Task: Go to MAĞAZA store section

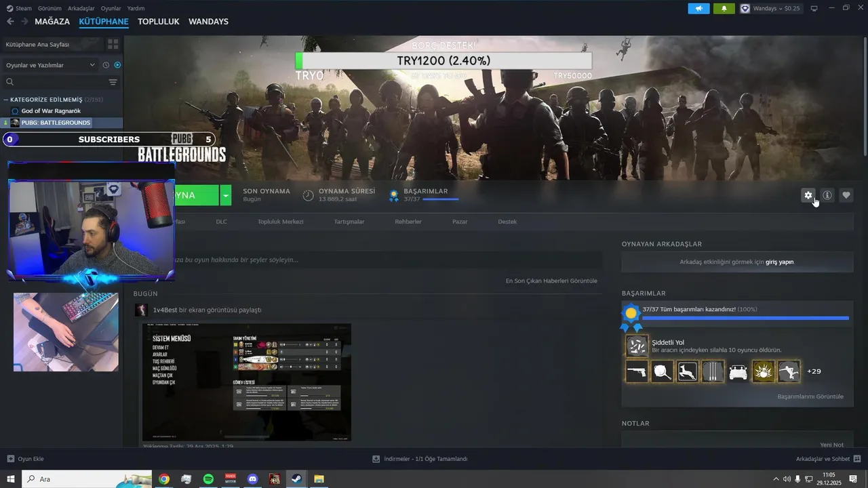Action: click(52, 22)
